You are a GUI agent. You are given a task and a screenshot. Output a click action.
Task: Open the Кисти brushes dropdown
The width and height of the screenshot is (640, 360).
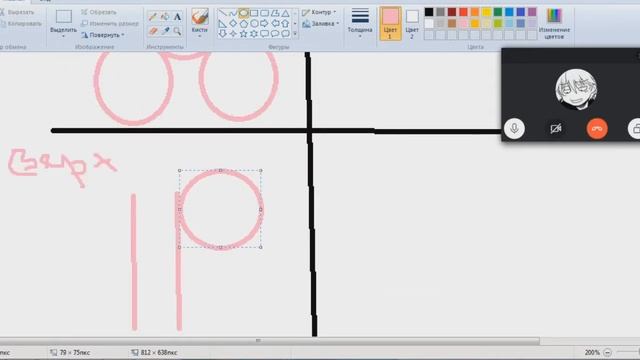200,36
